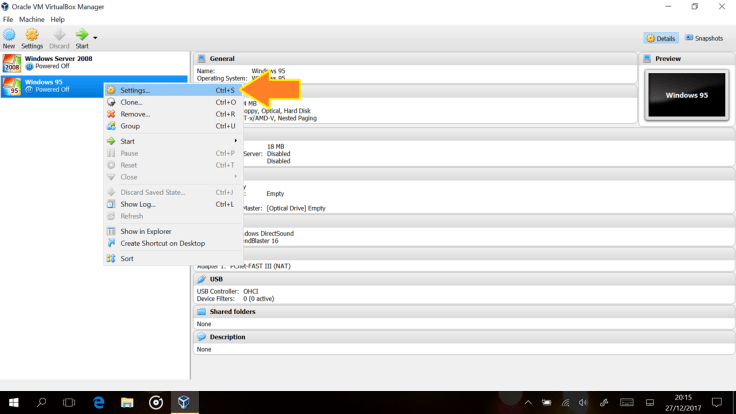Click the USB section header icon
The width and height of the screenshot is (736, 414).
(201, 279)
